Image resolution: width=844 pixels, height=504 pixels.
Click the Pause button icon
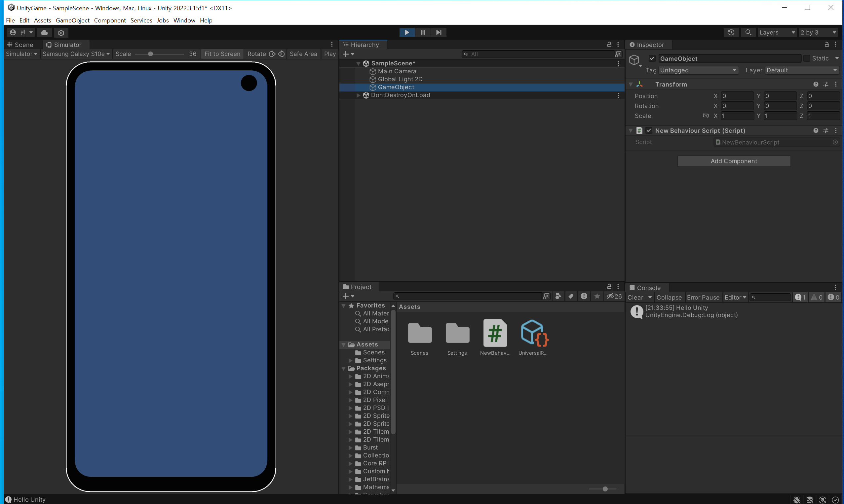pos(423,32)
